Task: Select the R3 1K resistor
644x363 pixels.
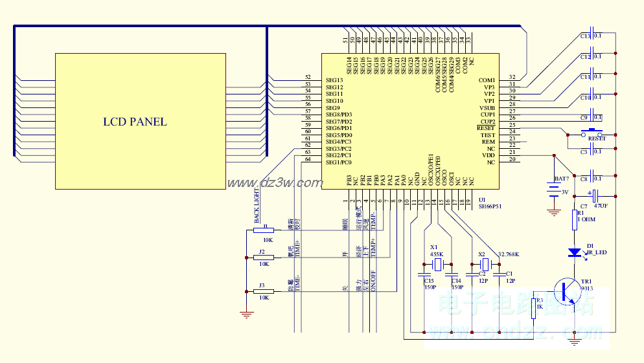Action: click(x=533, y=309)
